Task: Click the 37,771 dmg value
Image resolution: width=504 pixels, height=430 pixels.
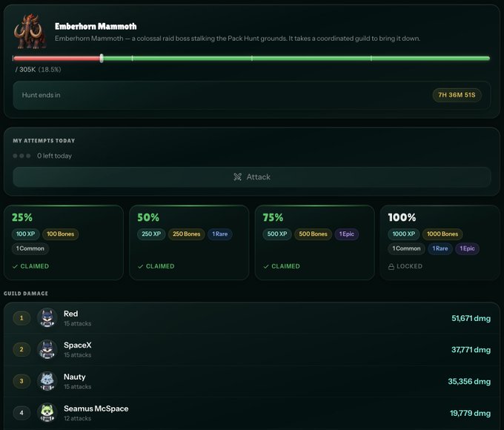Action: 471,350
